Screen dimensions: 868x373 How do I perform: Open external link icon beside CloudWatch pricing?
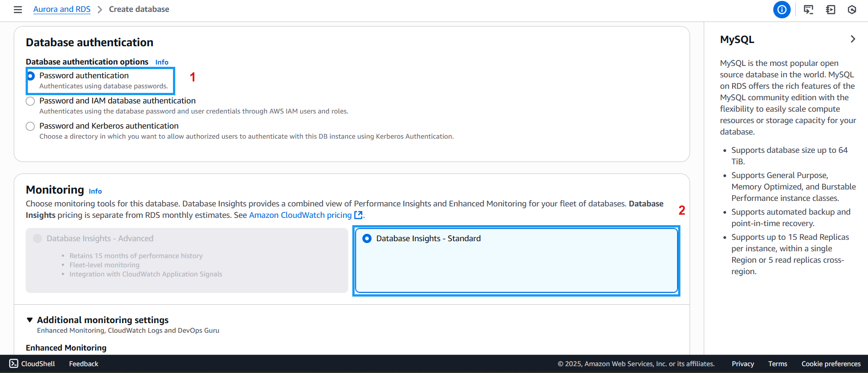[359, 215]
